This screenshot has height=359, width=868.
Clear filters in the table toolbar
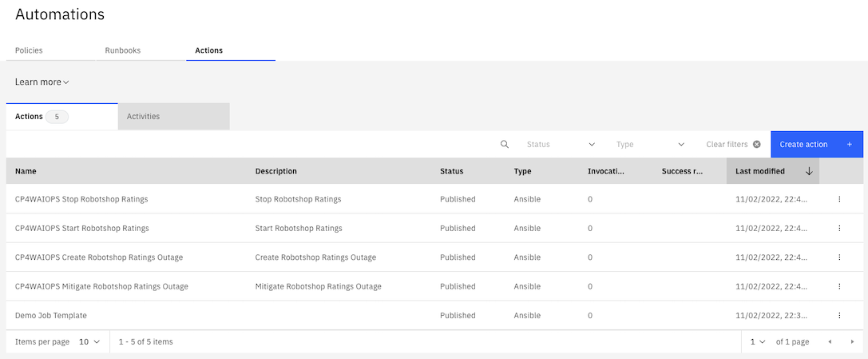(733, 145)
